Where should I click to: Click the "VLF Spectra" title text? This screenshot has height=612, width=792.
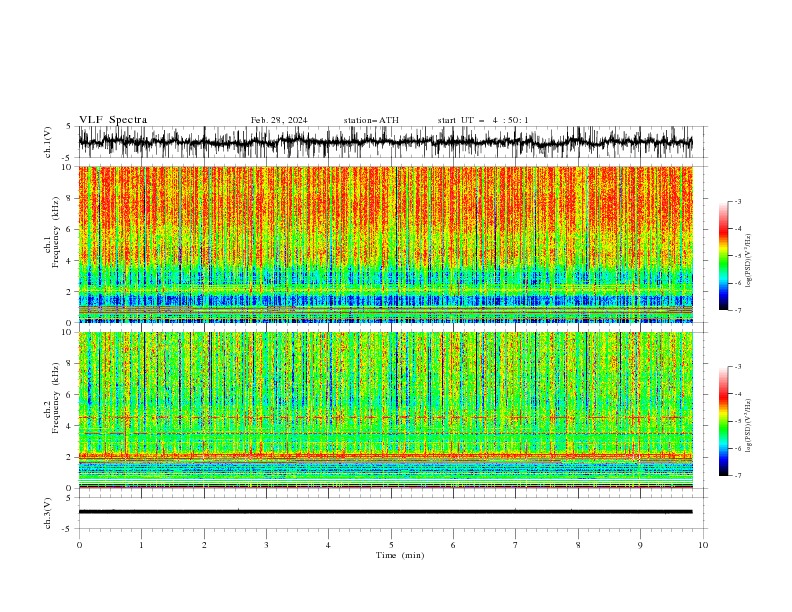pyautogui.click(x=113, y=120)
